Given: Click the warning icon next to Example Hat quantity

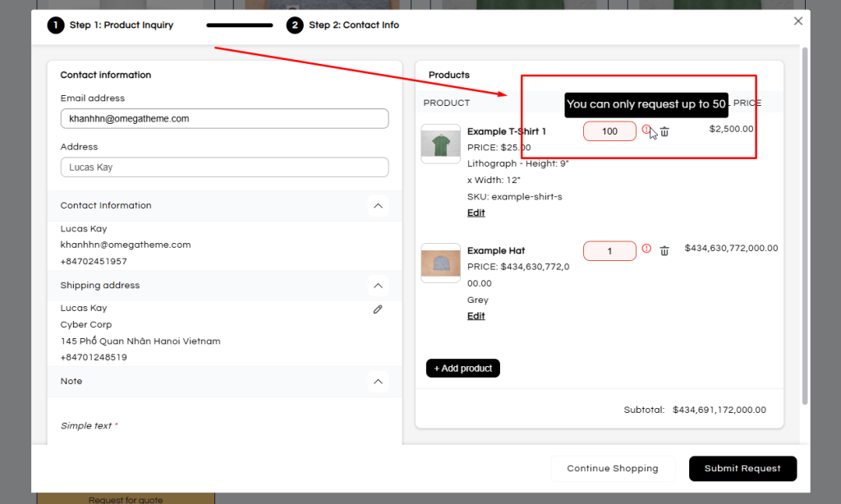Looking at the screenshot, I should click(646, 250).
